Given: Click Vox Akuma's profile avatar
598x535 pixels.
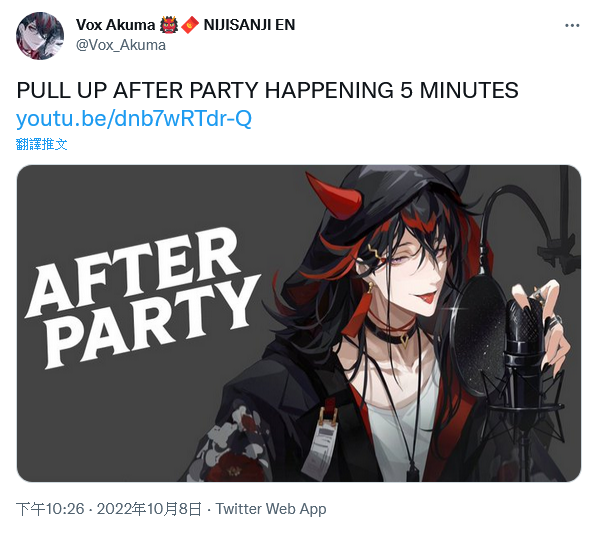Looking at the screenshot, I should (40, 35).
